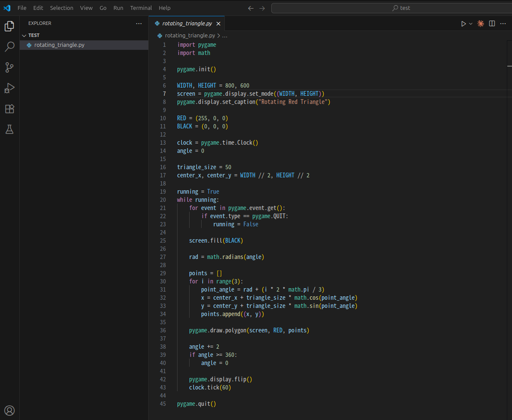Click the 'triangle_size = 50' line
Screen dimensions: 512x420
pyautogui.click(x=204, y=167)
